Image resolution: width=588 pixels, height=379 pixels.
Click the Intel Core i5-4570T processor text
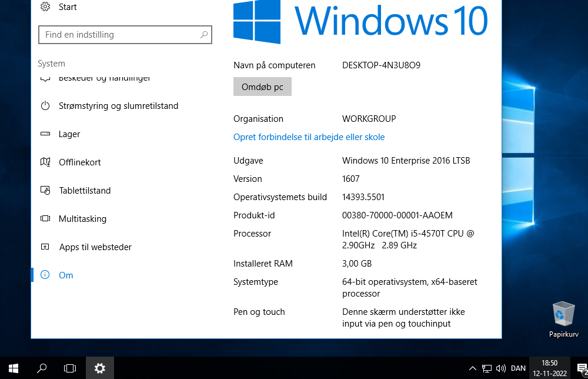tap(409, 240)
